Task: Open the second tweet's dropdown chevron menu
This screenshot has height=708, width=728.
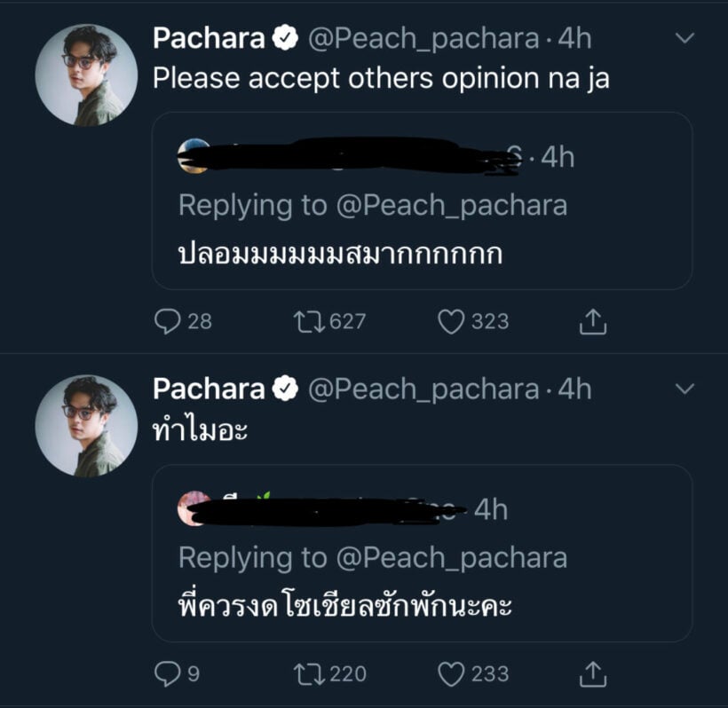Action: coord(684,389)
